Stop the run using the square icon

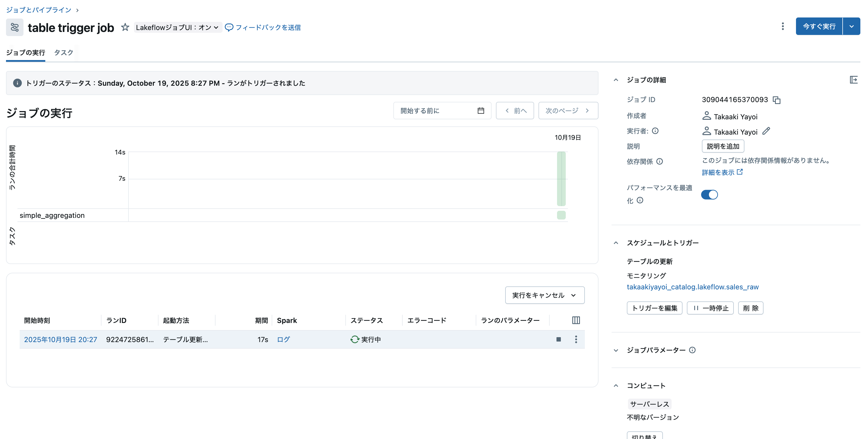(x=558, y=340)
